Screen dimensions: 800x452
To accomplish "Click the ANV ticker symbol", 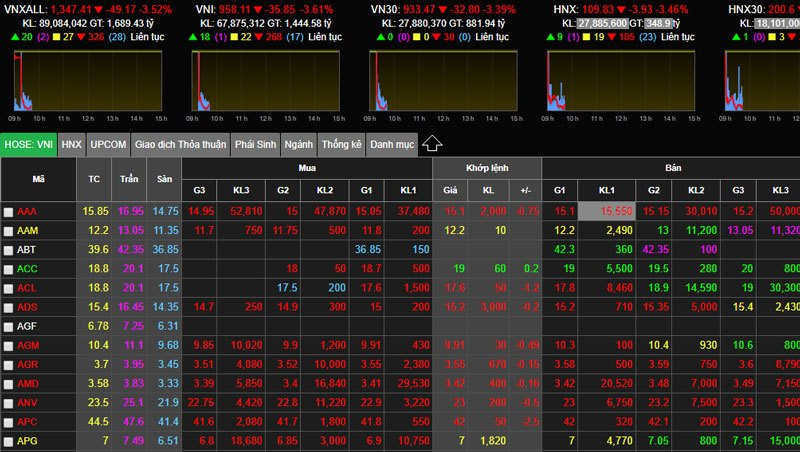I will click(27, 402).
